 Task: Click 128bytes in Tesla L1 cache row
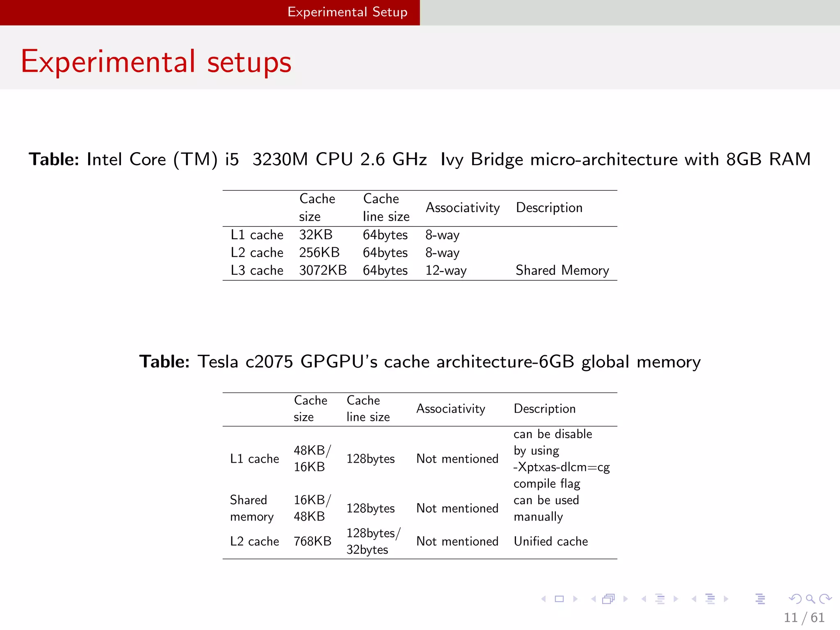pyautogui.click(x=370, y=459)
